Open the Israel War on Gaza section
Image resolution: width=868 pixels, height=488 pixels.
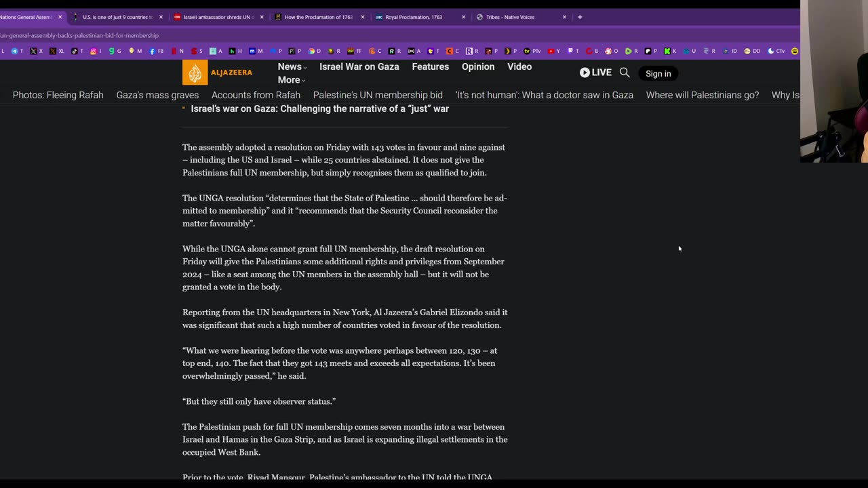point(359,66)
